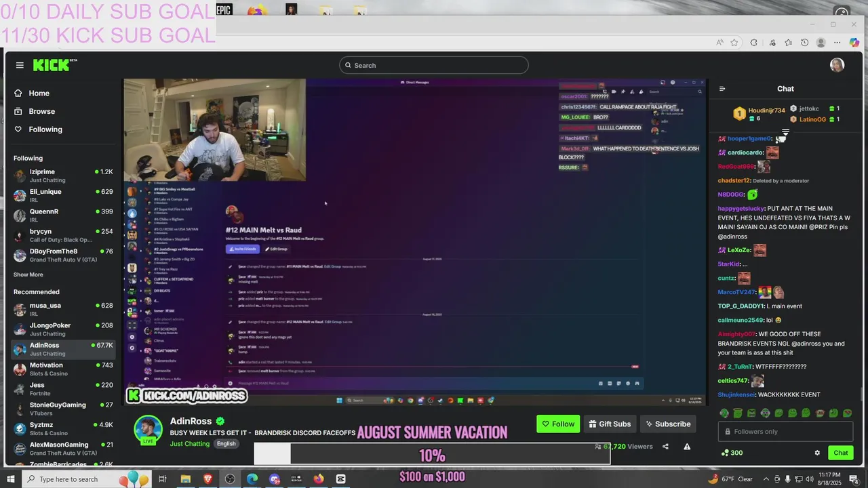The image size is (868, 488).
Task: Open weather widget 67°F Clear
Action: click(731, 479)
